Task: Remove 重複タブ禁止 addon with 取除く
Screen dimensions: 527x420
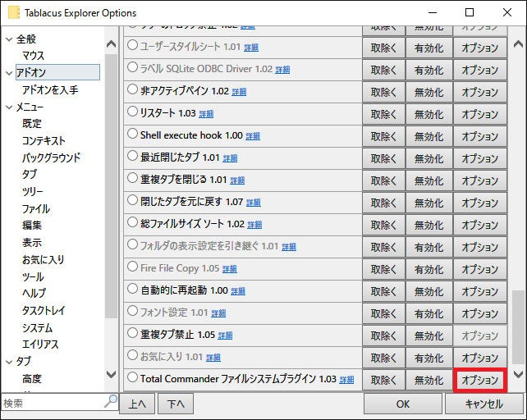Action: pyautogui.click(x=383, y=336)
